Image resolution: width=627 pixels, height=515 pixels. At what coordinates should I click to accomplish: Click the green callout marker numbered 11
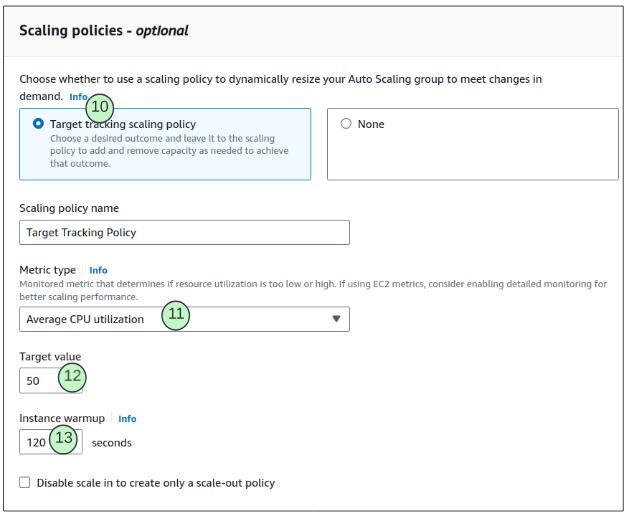pos(176,315)
